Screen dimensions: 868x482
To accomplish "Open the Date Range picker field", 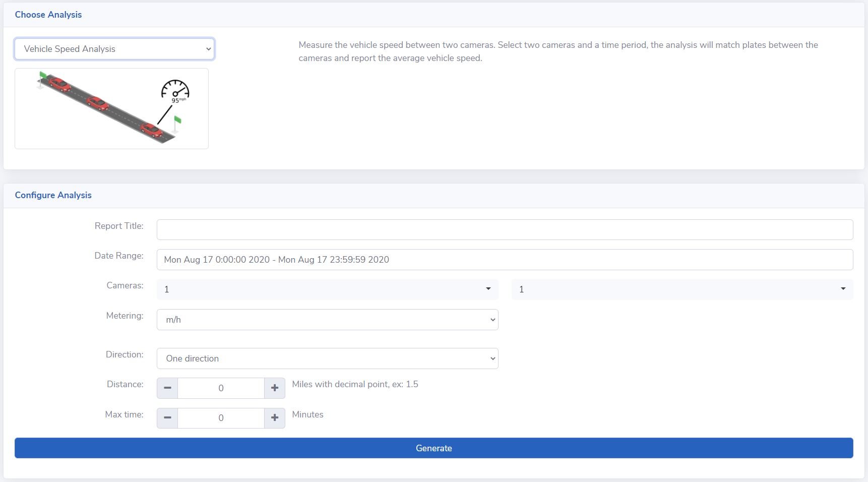I will [505, 260].
